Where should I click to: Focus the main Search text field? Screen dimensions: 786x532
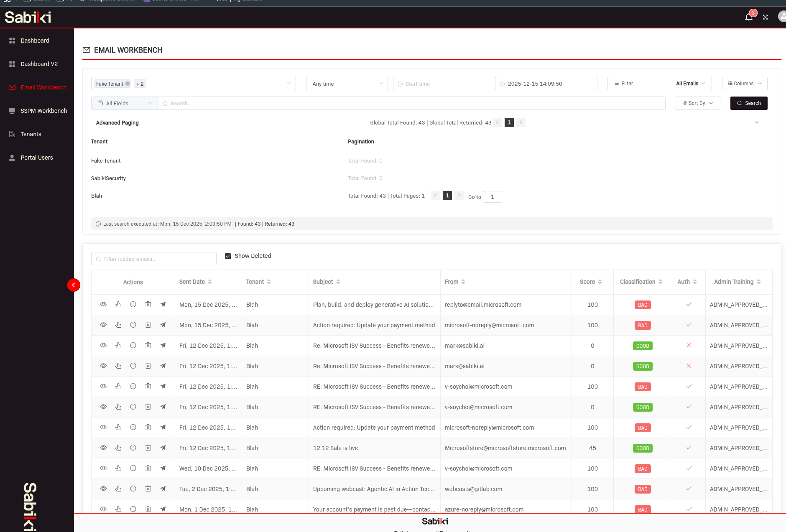(412, 103)
